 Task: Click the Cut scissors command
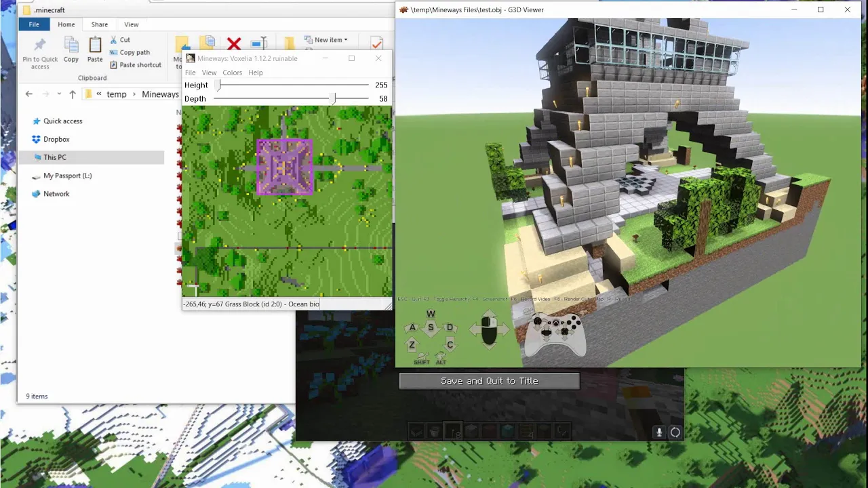[119, 40]
